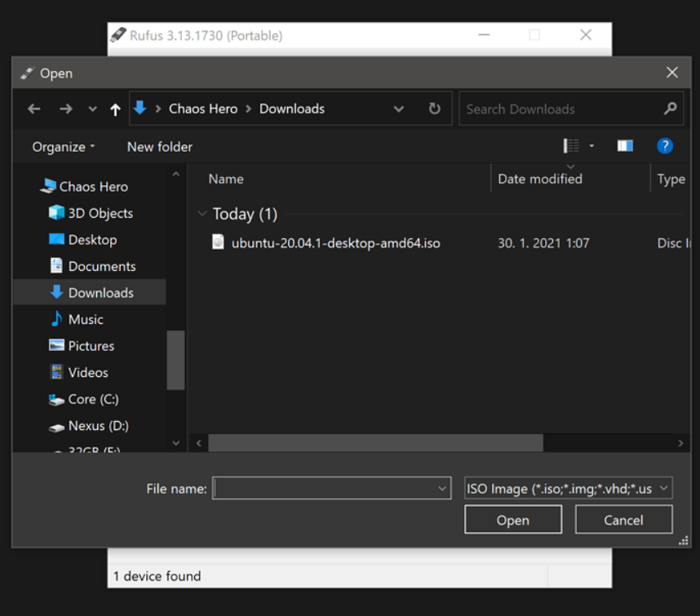Image resolution: width=700 pixels, height=616 pixels.
Task: Click the Rufus USB title bar icon
Action: [x=118, y=34]
